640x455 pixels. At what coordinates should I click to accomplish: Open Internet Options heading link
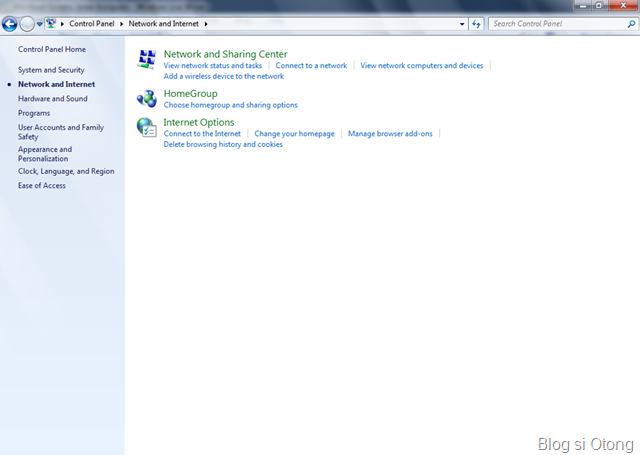199,122
